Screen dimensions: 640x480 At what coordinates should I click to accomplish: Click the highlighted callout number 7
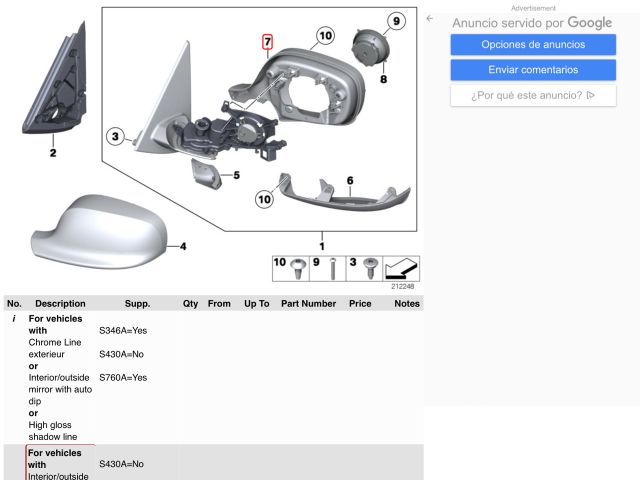(267, 42)
